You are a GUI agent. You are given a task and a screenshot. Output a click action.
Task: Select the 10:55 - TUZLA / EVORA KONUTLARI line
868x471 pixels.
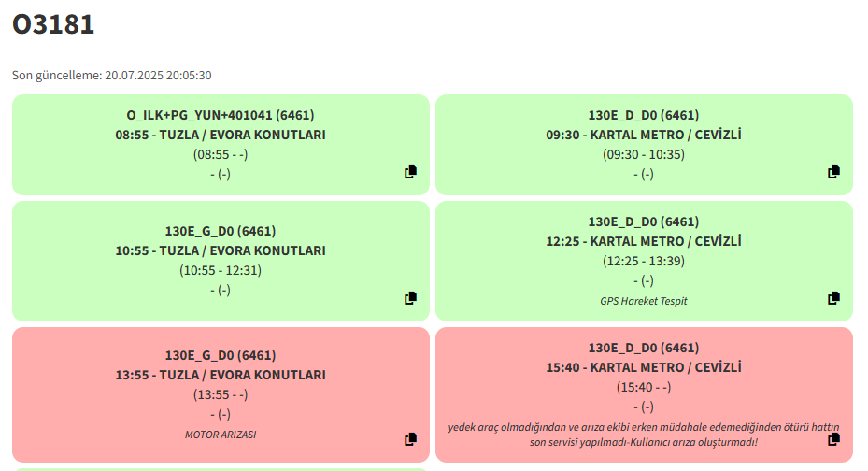(x=221, y=250)
